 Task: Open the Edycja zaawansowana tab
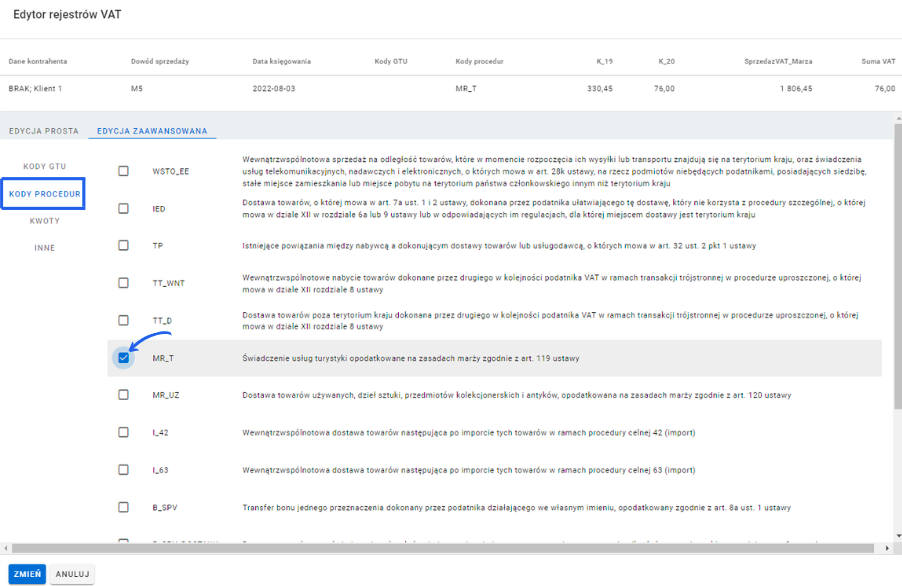click(x=152, y=131)
